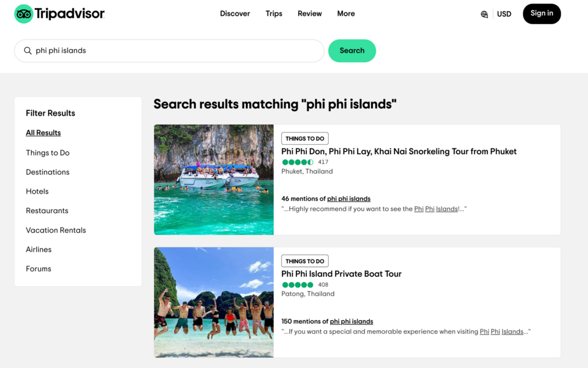Focus the search field containing "phi phi islands"
The width and height of the screenshot is (588, 368).
point(176,51)
